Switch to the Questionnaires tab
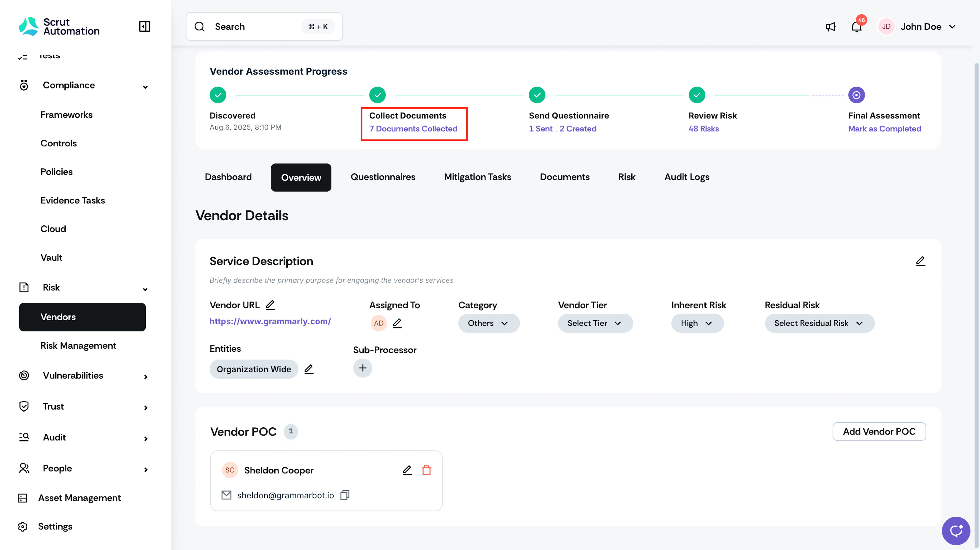 pyautogui.click(x=383, y=177)
